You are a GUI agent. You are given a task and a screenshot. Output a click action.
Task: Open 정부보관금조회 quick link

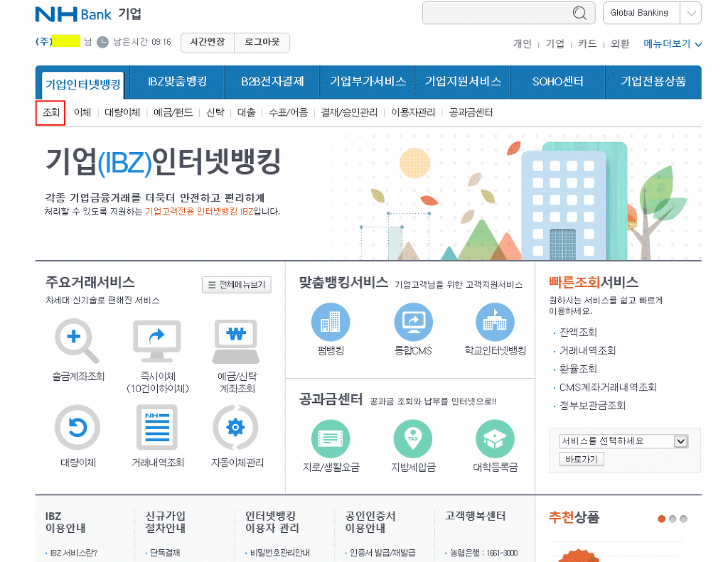coord(592,406)
